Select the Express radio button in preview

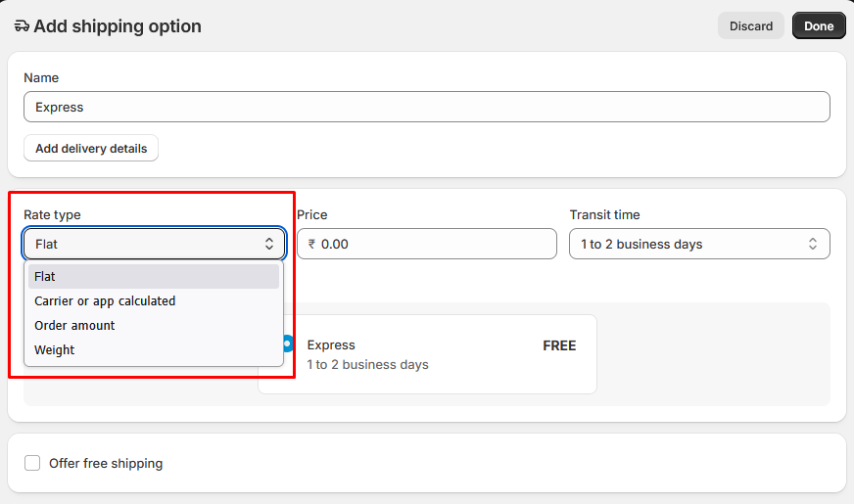coord(287,344)
